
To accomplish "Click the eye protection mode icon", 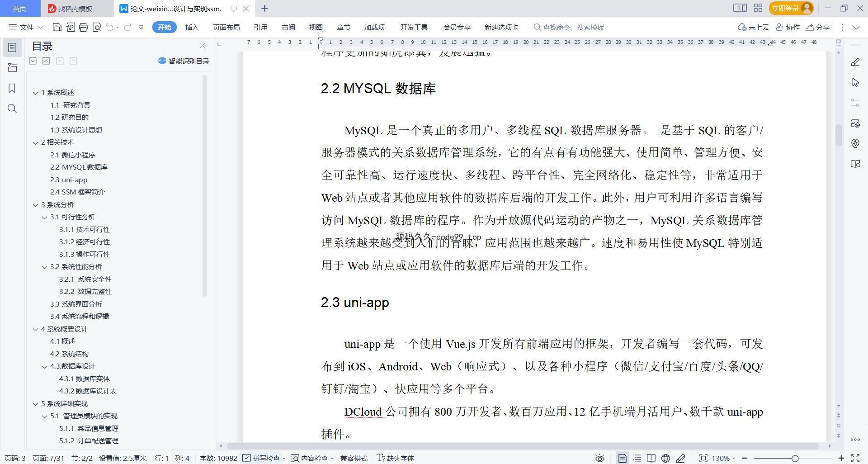I will 600,458.
